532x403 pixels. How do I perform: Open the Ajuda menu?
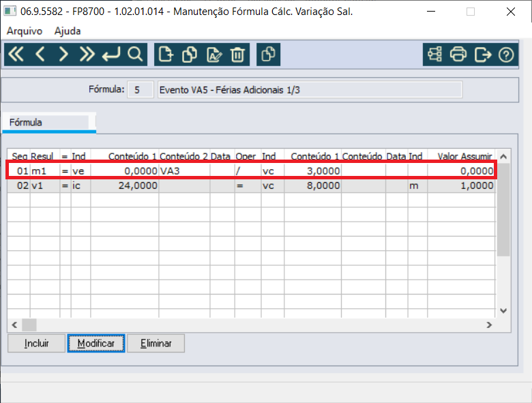click(x=68, y=31)
